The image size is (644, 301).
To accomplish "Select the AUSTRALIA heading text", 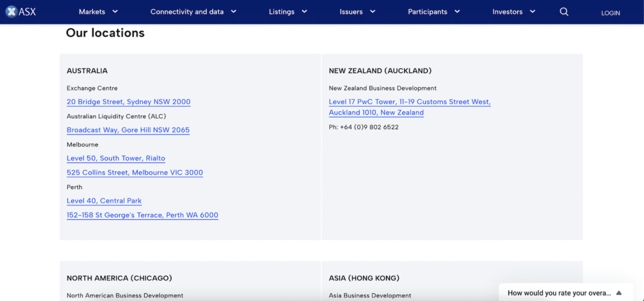I will pos(87,70).
